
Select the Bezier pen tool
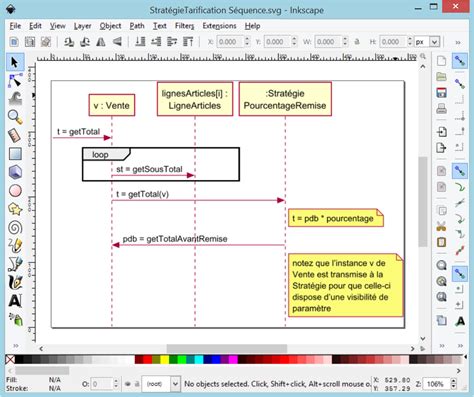[15, 264]
